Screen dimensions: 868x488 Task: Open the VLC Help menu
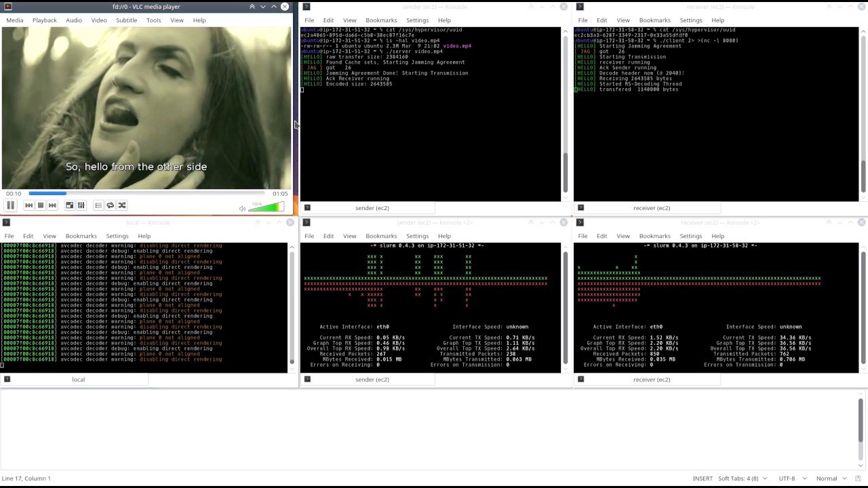click(x=199, y=20)
